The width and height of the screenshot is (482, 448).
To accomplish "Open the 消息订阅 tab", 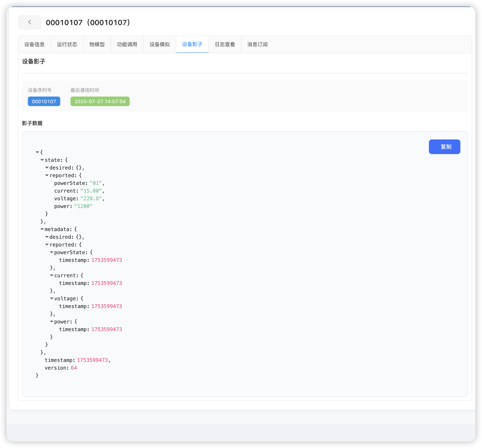I will click(257, 44).
